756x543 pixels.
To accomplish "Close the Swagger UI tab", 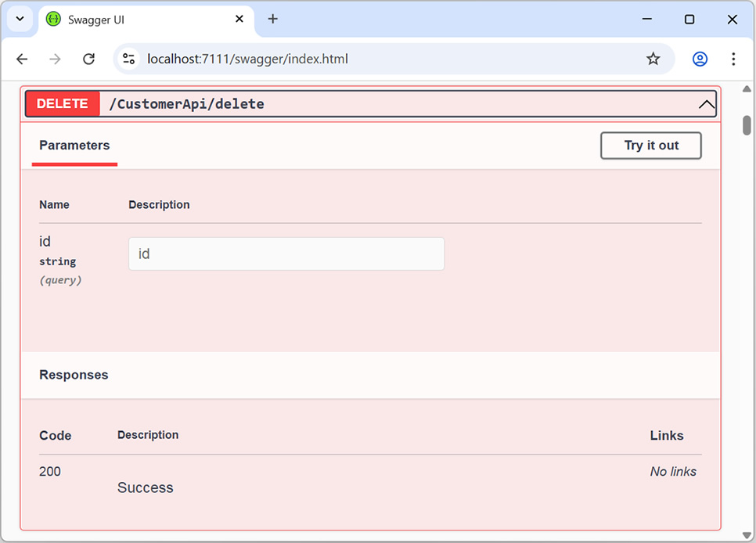I will (239, 20).
